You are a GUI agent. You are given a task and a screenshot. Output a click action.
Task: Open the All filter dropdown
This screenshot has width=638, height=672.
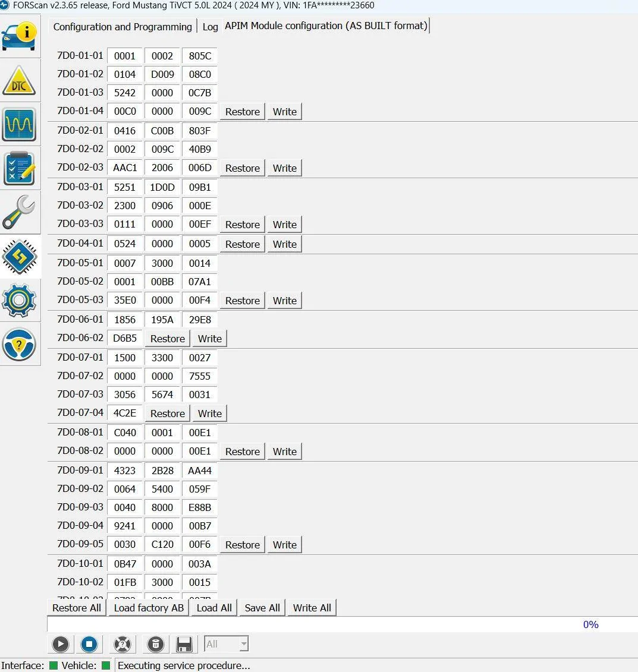tap(227, 643)
